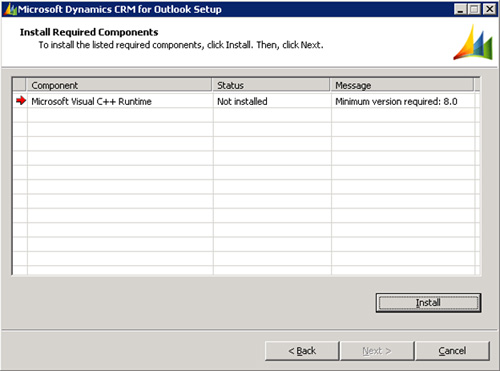
Task: Click the Microsoft Dynamics logo in header
Action: pos(473,42)
